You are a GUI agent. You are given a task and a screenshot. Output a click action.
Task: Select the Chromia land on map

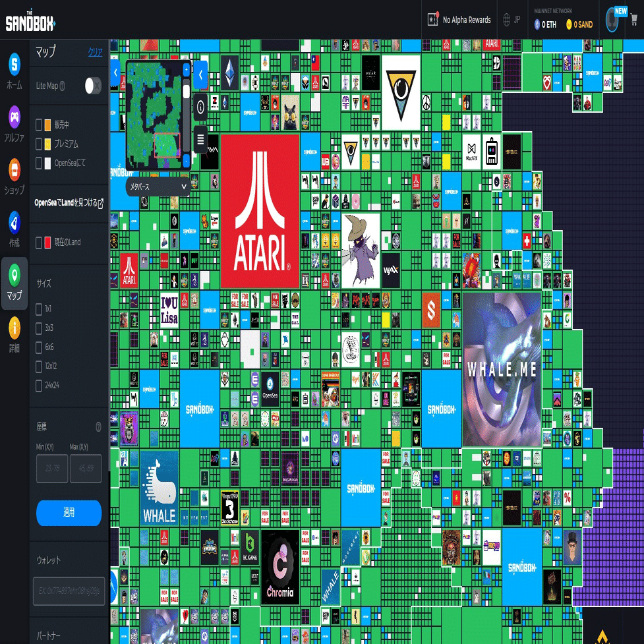[x=279, y=567]
